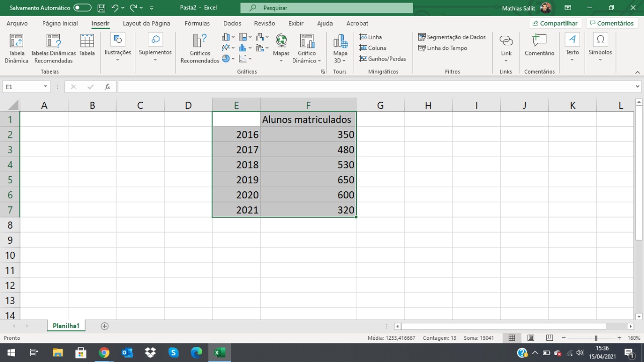Add a new sheet with plus button
The height and width of the screenshot is (362, 644).
point(105,326)
